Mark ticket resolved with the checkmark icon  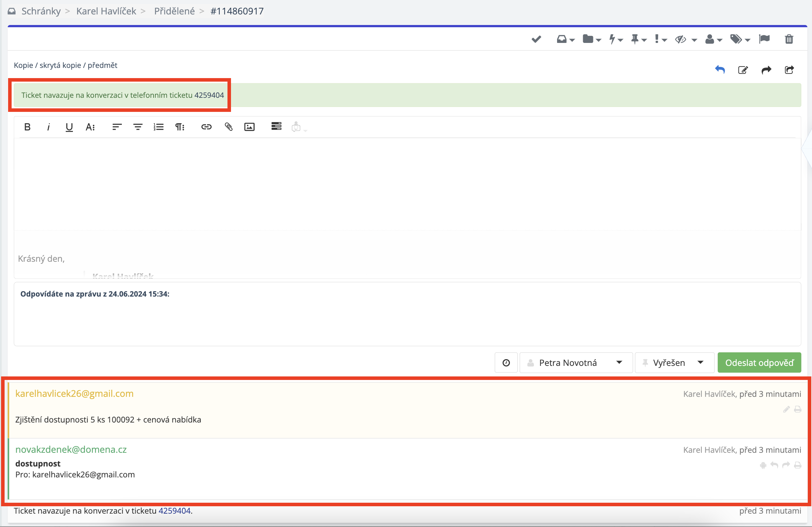pyautogui.click(x=536, y=39)
